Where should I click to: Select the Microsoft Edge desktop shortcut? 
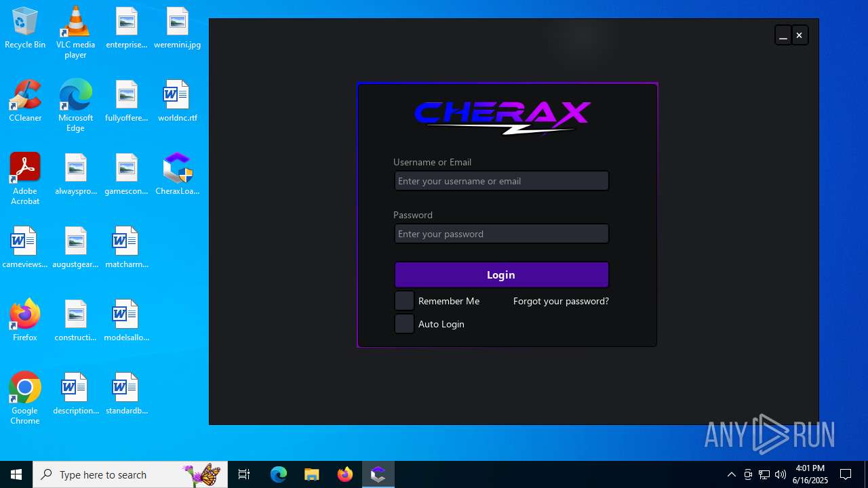click(x=75, y=106)
